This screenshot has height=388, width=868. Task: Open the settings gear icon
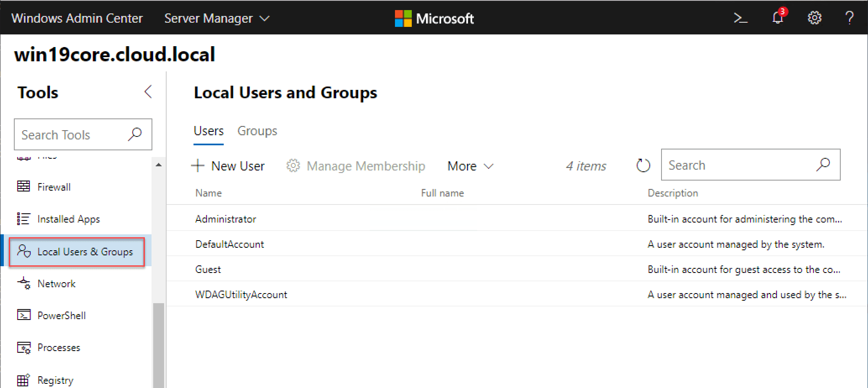point(814,18)
